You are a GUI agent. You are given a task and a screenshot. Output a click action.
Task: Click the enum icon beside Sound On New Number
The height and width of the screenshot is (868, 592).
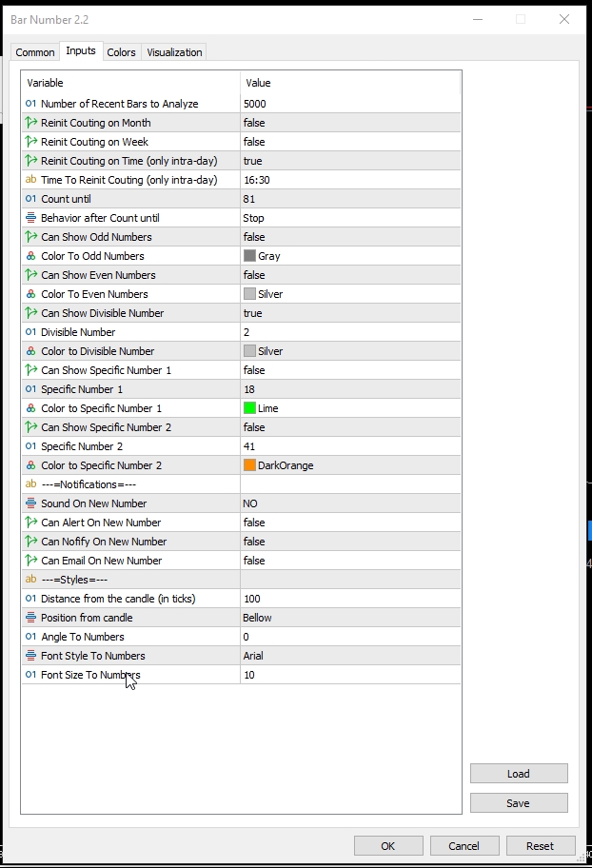point(30,503)
